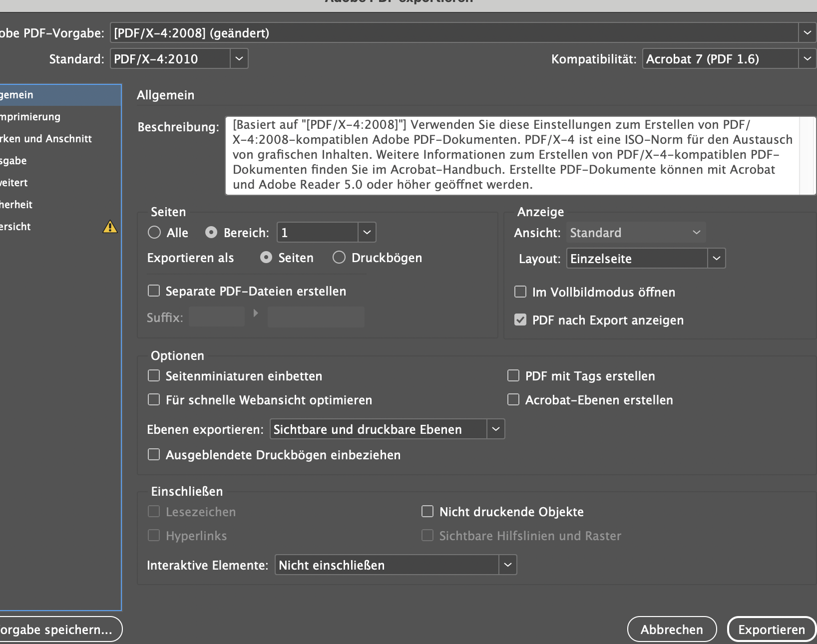This screenshot has width=817, height=644.
Task: Select the Alle pages radio button
Action: tap(154, 233)
